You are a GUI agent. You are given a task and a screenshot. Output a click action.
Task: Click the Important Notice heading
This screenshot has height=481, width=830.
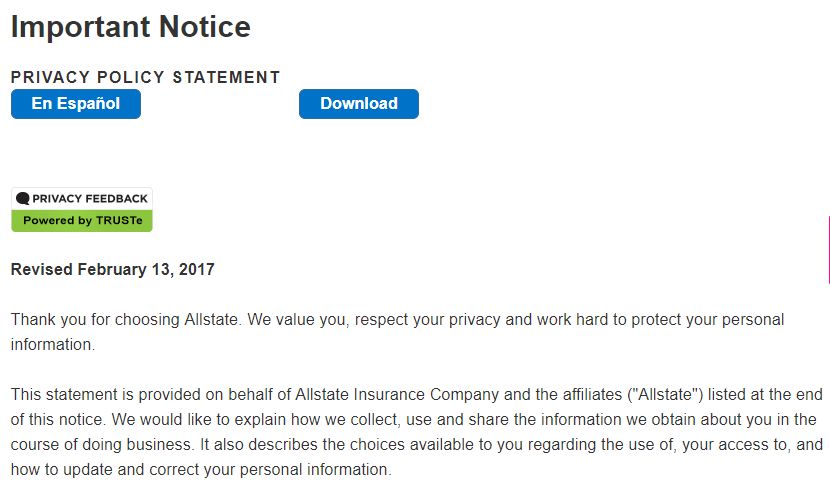click(131, 26)
